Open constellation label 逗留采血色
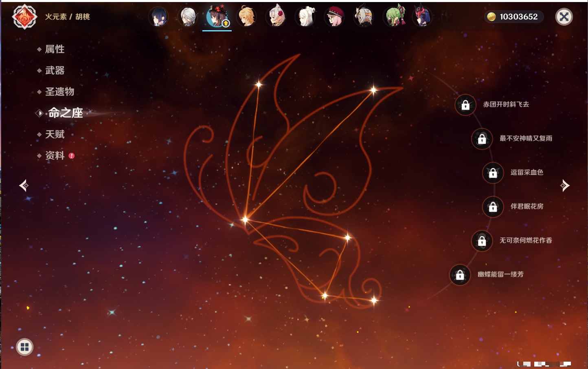This screenshot has height=369, width=588. pos(527,172)
